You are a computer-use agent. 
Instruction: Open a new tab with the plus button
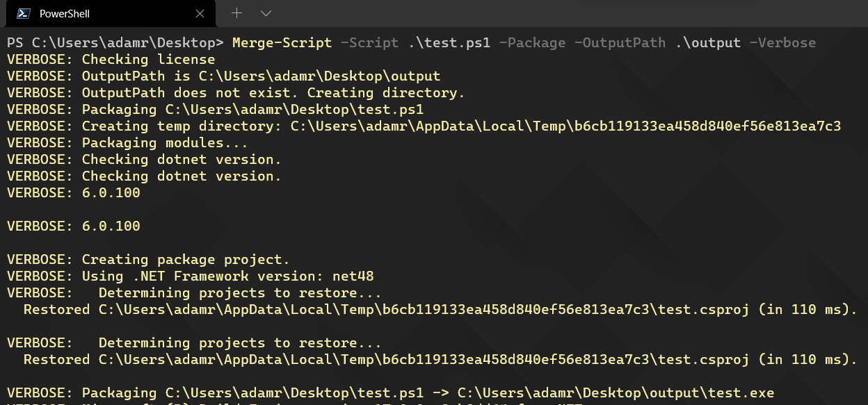(x=236, y=13)
